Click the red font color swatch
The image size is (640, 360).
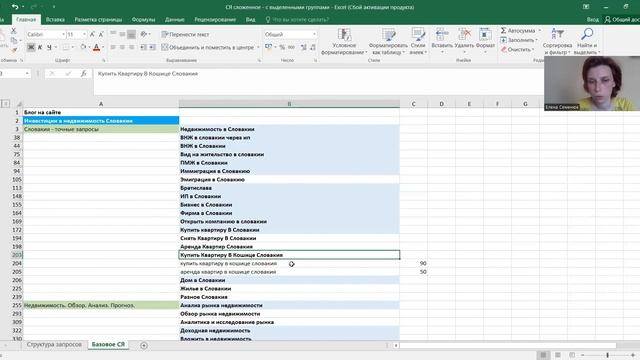point(96,47)
